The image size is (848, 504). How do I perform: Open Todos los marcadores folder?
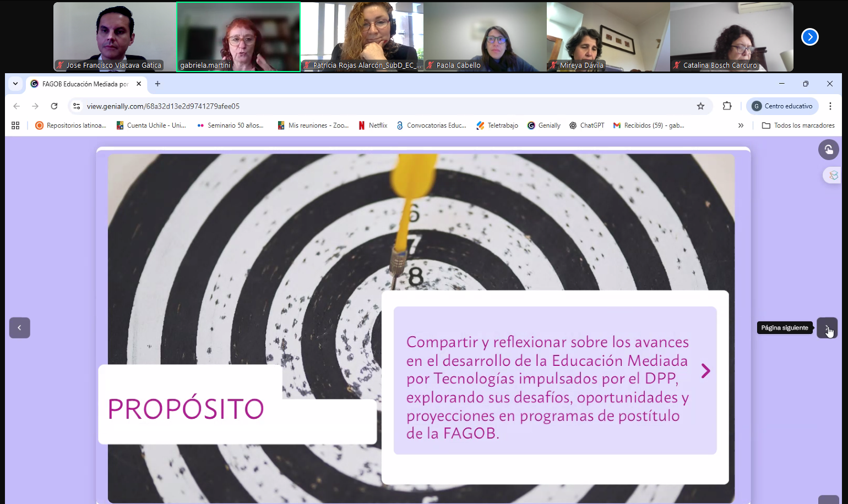798,125
